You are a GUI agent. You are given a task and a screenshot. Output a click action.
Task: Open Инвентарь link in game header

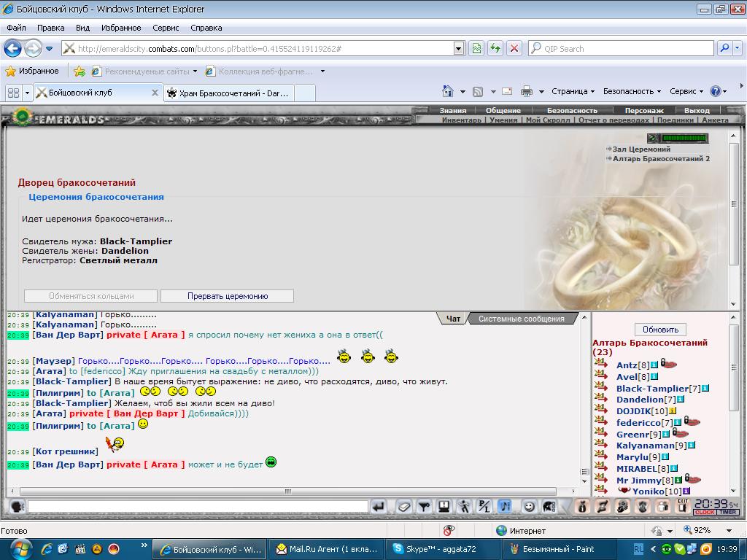click(461, 120)
